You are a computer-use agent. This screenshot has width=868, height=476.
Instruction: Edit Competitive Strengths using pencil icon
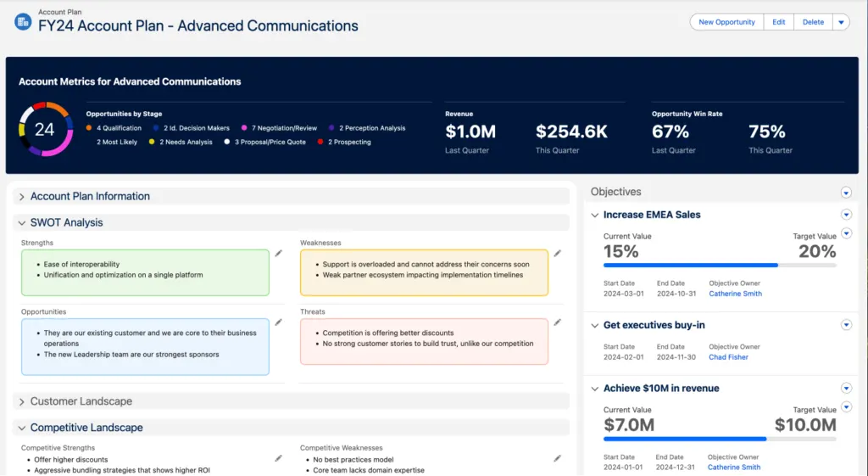tap(278, 458)
